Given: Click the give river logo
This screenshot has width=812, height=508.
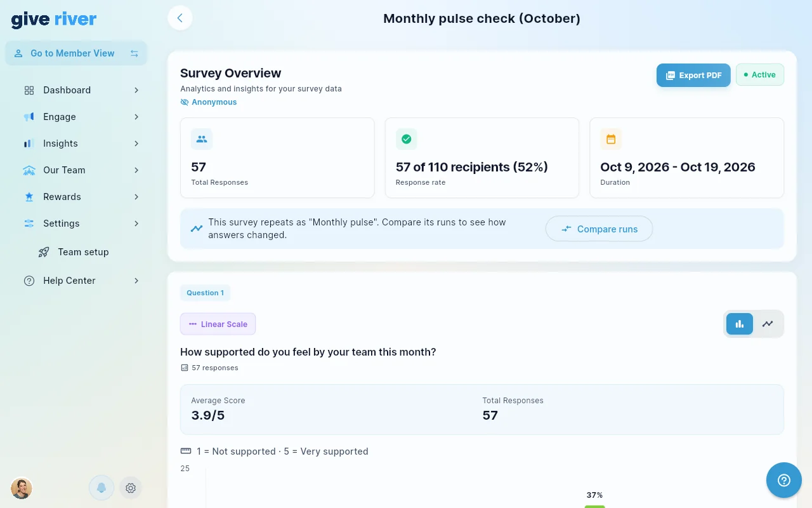Looking at the screenshot, I should point(54,19).
